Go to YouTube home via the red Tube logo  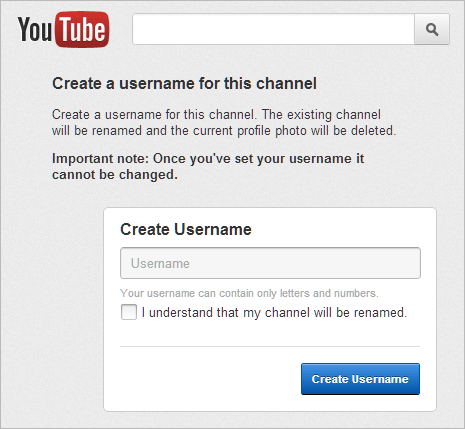[82, 29]
